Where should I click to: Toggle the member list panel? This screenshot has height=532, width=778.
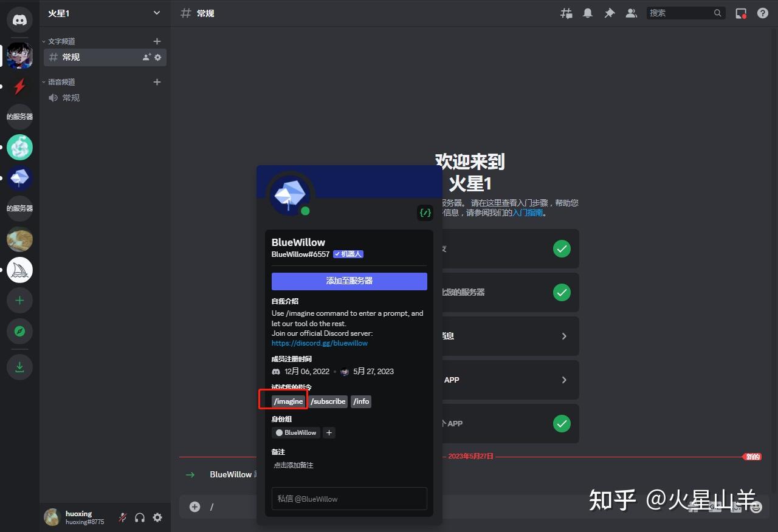631,13
